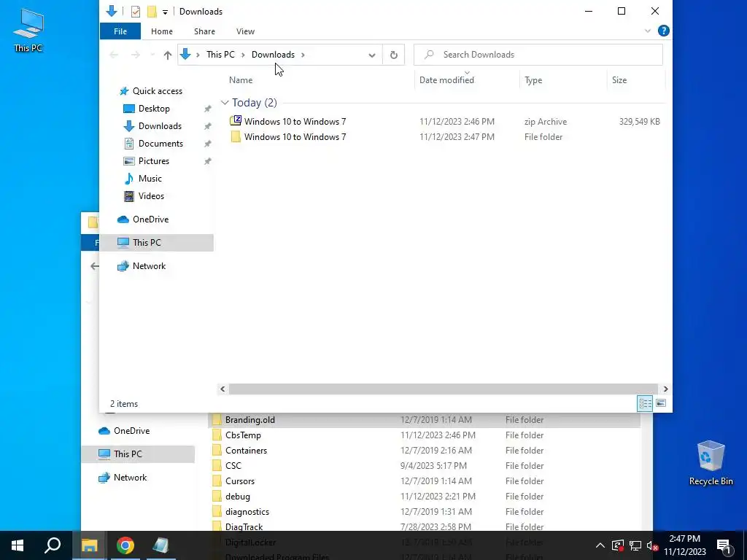Click Downloads in the address bar
Viewport: 747px width, 560px height.
pyautogui.click(x=273, y=54)
